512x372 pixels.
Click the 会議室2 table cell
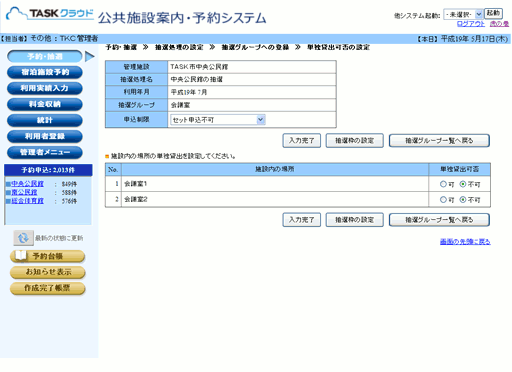click(275, 199)
